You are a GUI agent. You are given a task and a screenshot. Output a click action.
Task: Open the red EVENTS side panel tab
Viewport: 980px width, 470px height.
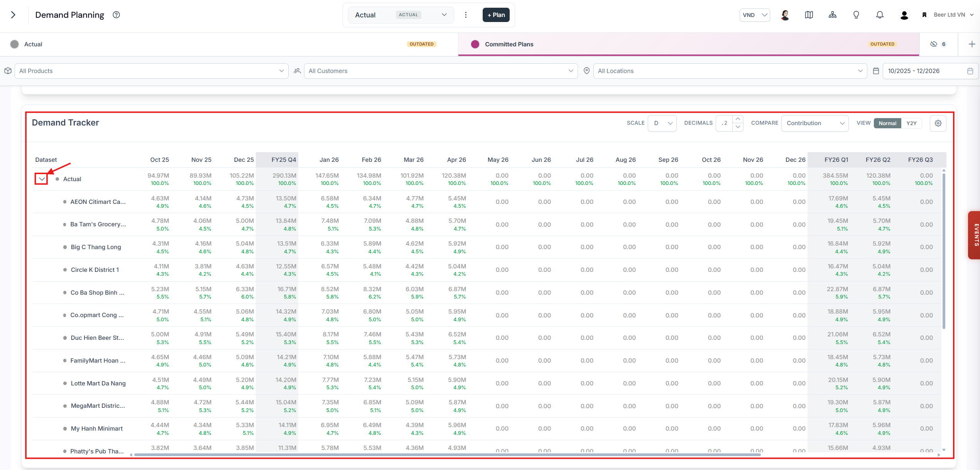point(974,235)
